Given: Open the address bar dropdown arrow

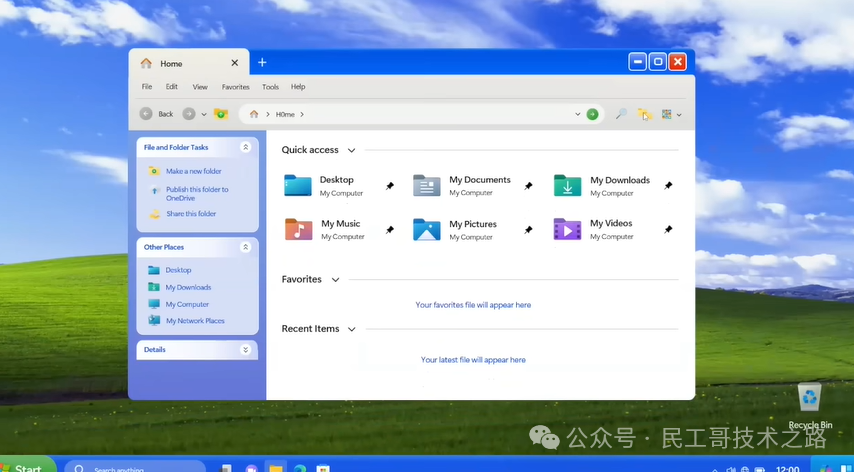Looking at the screenshot, I should click(577, 114).
